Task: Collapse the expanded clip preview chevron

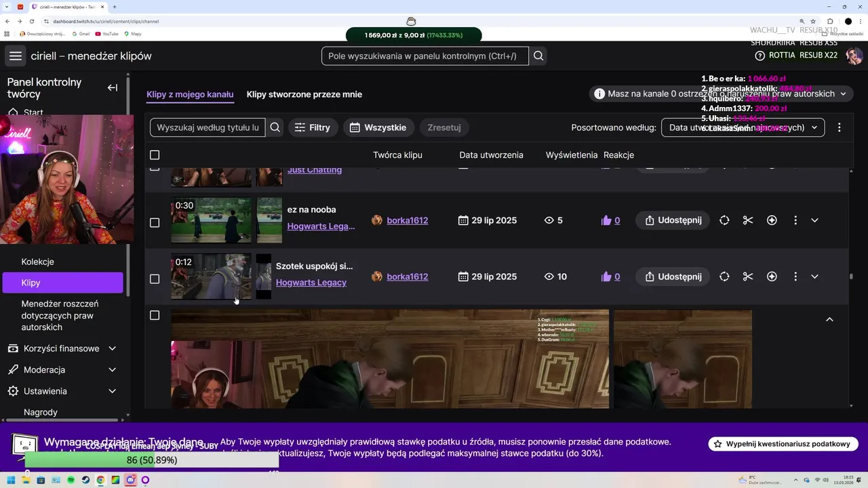Action: (829, 319)
